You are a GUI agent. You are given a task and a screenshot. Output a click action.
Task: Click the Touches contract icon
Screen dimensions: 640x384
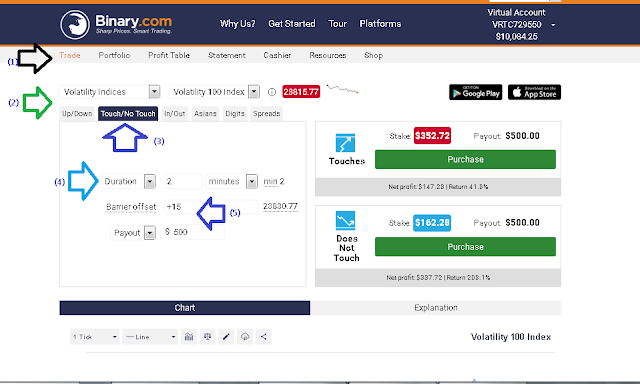345,143
